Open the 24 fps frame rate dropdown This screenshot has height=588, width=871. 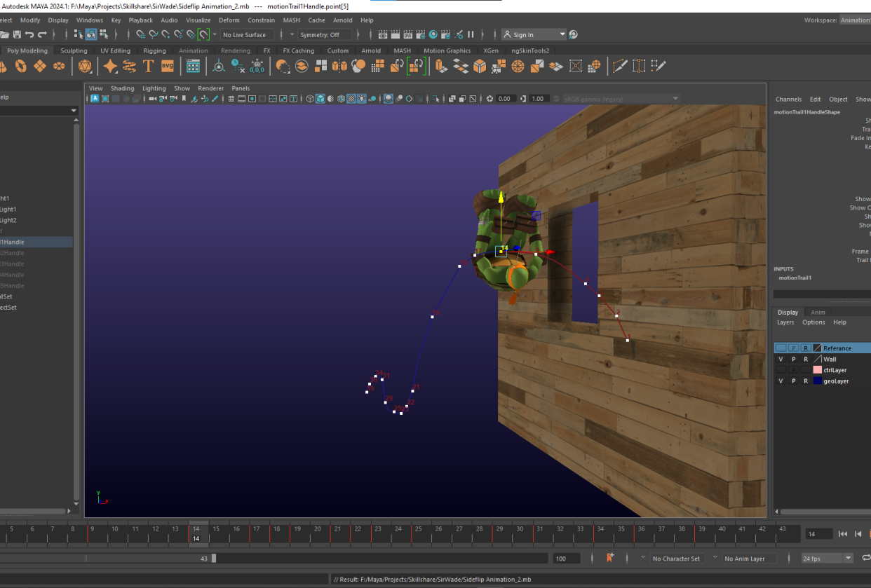[x=828, y=558]
